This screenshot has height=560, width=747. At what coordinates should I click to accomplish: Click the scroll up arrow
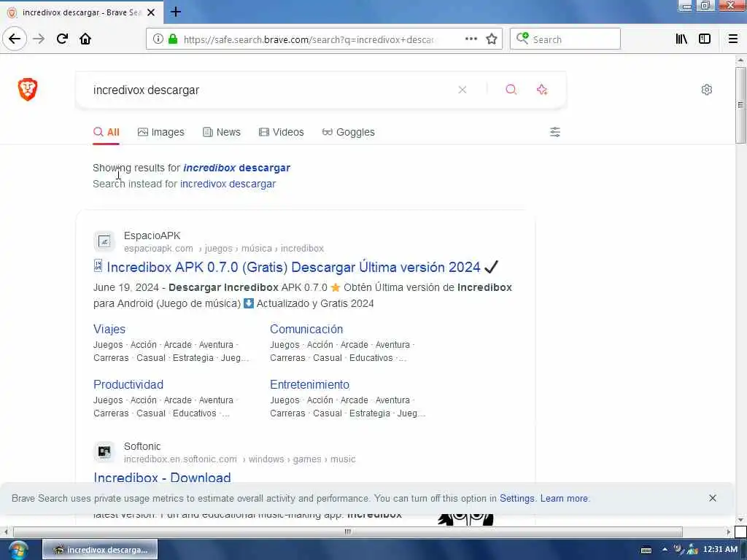[x=740, y=61]
